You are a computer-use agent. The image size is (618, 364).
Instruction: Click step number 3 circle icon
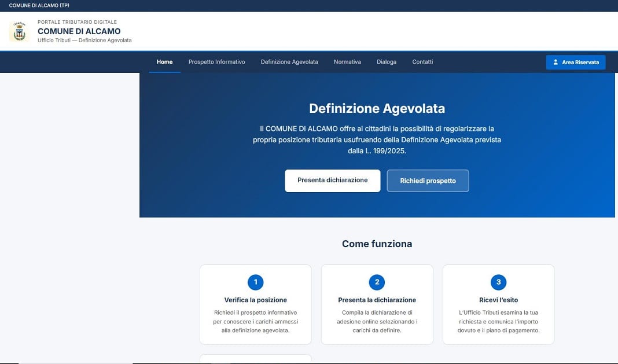498,282
